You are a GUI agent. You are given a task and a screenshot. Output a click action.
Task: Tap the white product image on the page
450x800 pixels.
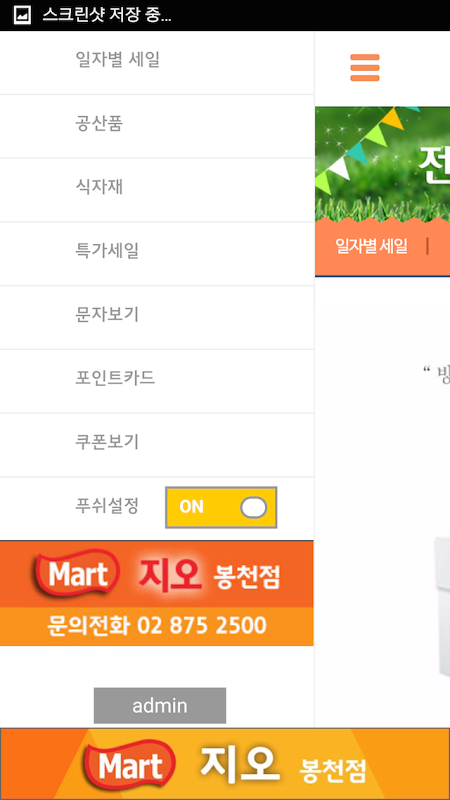[442, 607]
